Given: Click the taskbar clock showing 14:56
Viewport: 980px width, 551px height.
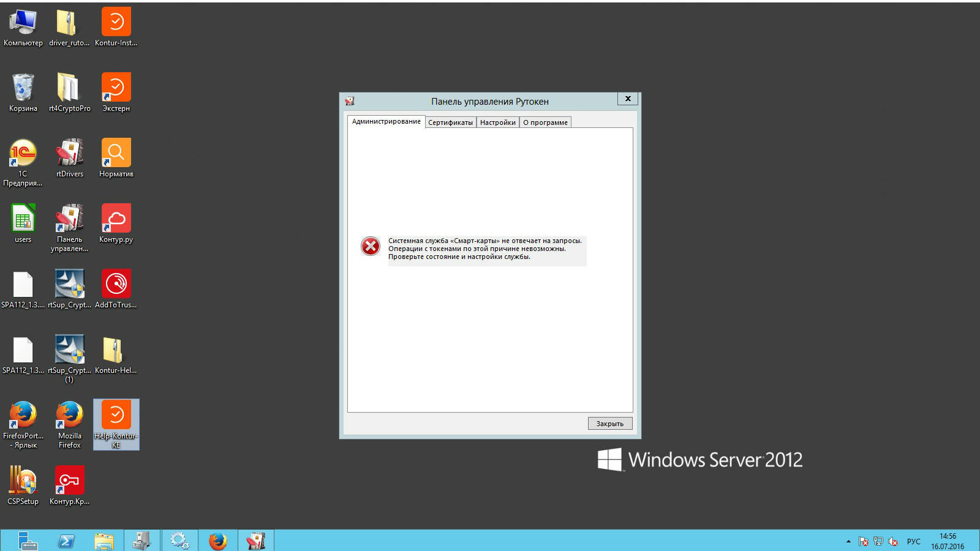Looking at the screenshot, I should [x=948, y=541].
